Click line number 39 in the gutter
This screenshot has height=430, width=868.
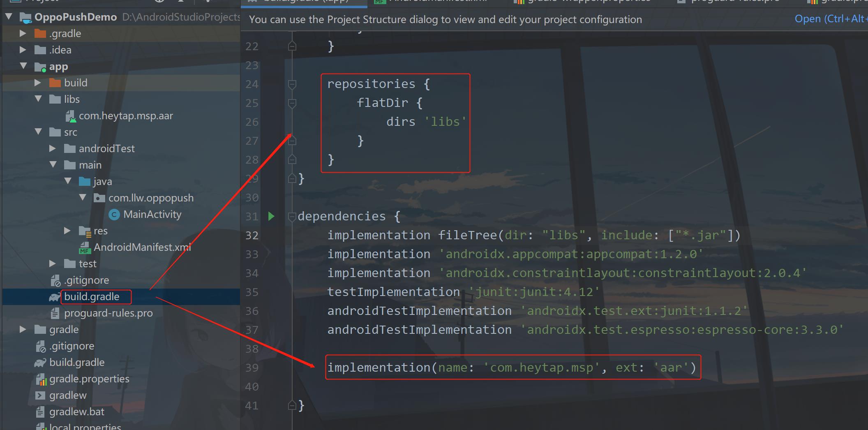252,368
